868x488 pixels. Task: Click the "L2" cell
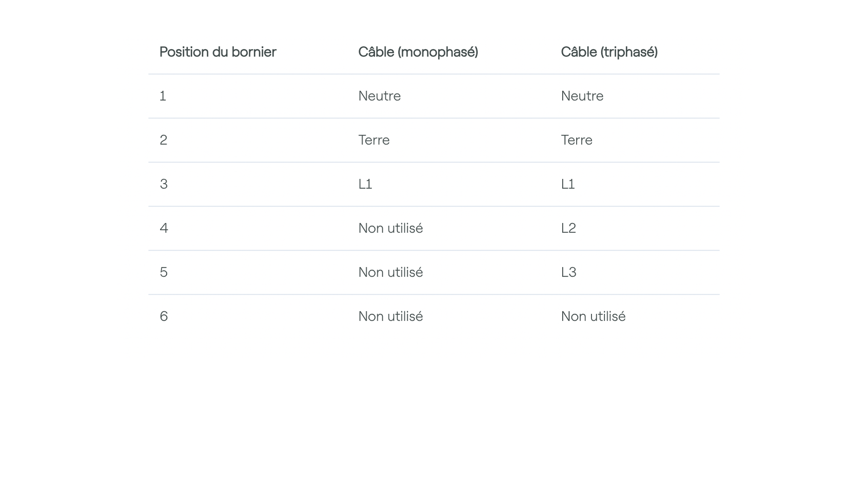pos(568,228)
